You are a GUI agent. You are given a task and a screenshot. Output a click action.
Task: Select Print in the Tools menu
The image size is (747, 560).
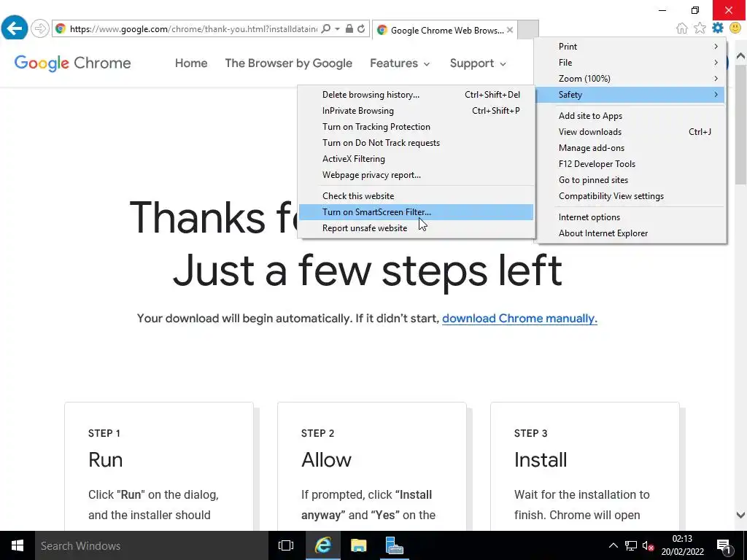point(630,46)
